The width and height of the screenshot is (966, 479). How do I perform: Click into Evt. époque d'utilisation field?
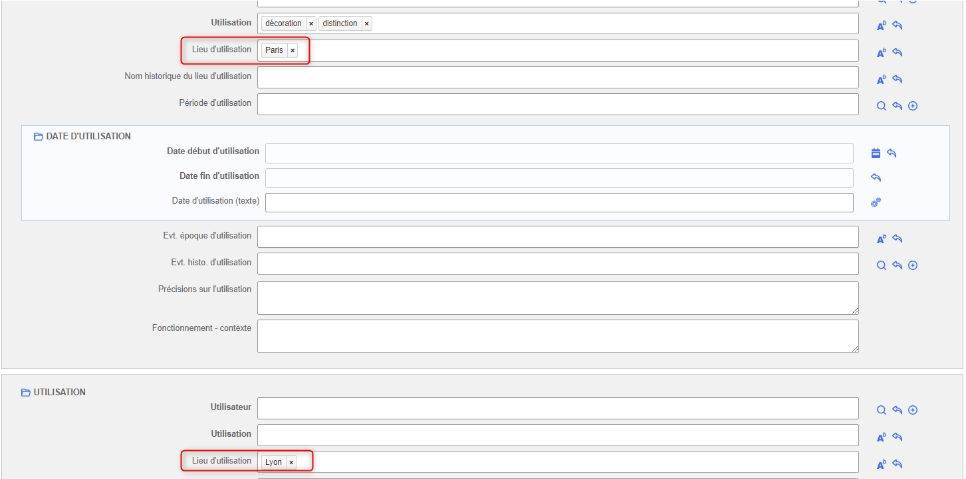tap(558, 237)
